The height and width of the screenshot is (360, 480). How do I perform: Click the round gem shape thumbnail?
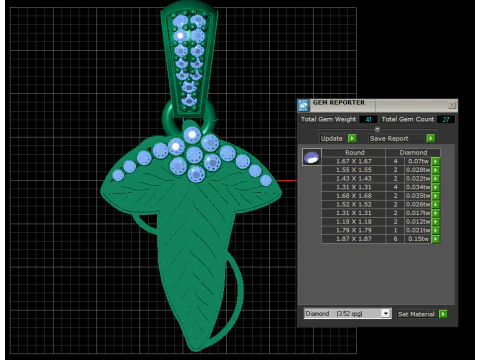tap(312, 157)
